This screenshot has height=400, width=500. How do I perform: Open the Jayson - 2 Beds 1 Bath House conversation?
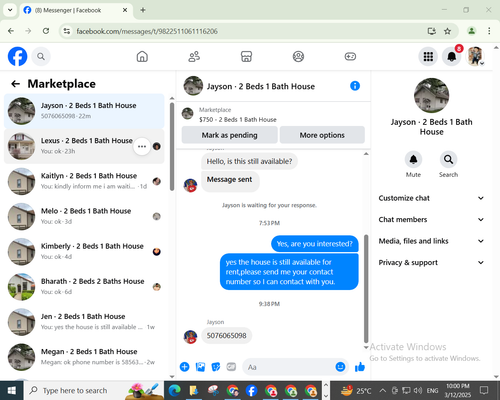pos(84,111)
